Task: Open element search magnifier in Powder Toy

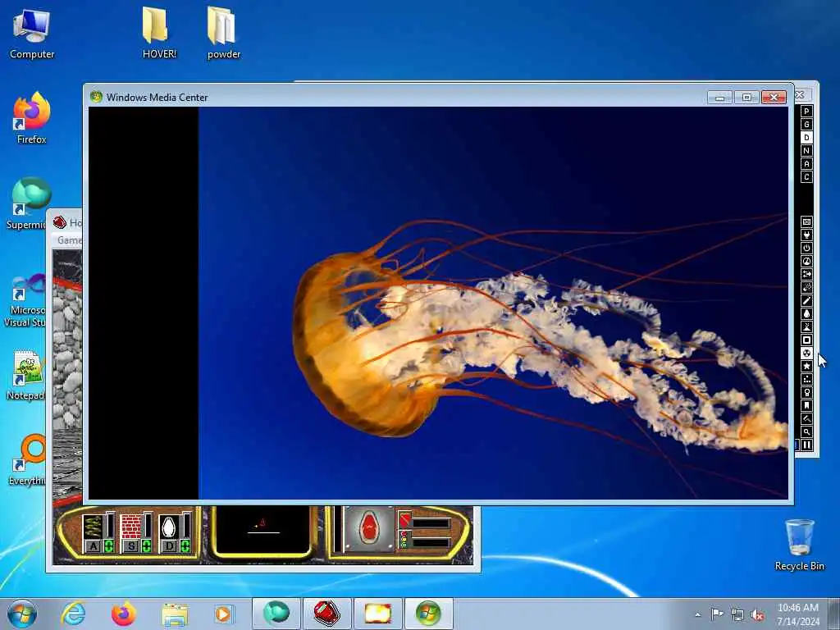Action: 806,431
